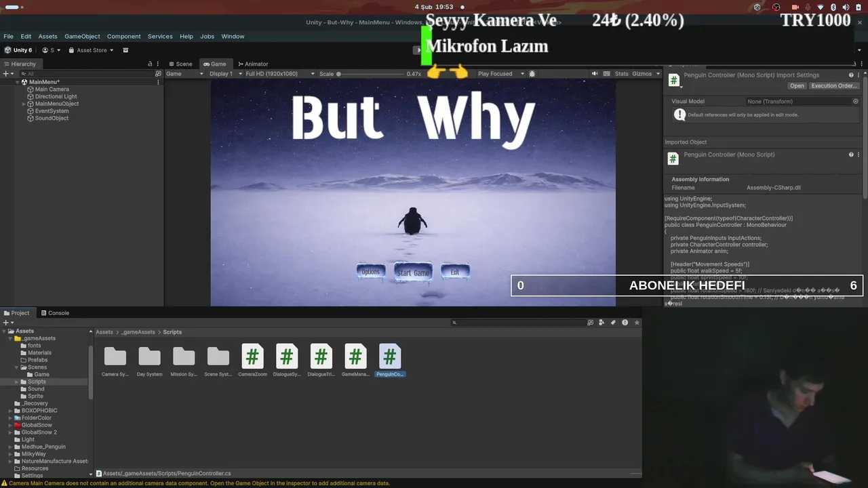Show the keyboard shortcuts icon in Game view
The height and width of the screenshot is (488, 868).
(x=607, y=74)
